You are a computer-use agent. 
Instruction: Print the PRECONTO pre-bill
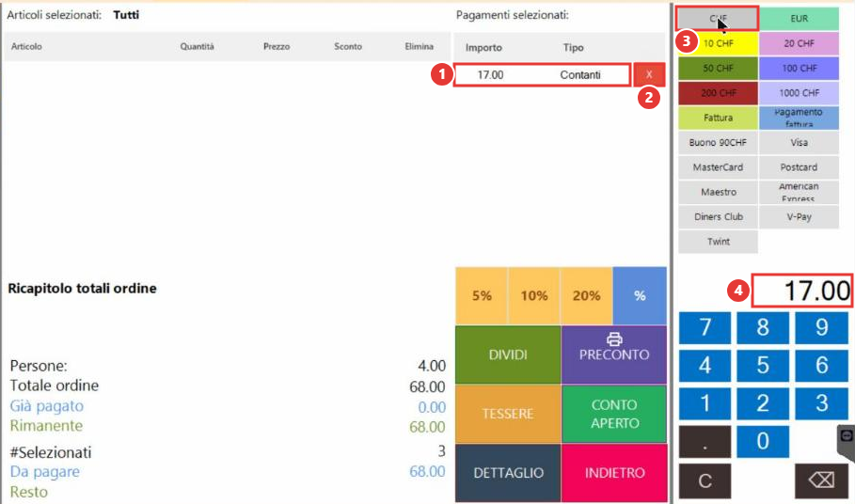(x=614, y=354)
